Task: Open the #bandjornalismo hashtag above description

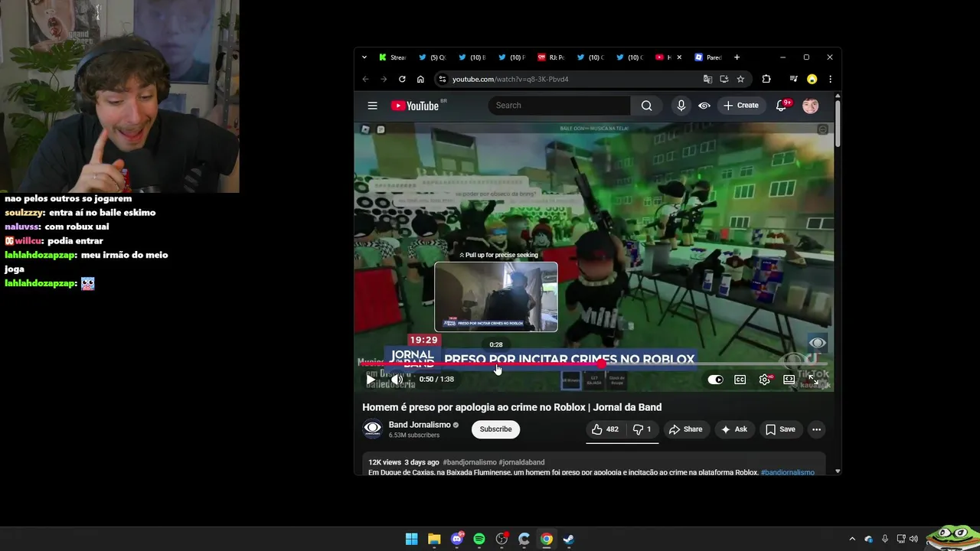Action: point(469,462)
